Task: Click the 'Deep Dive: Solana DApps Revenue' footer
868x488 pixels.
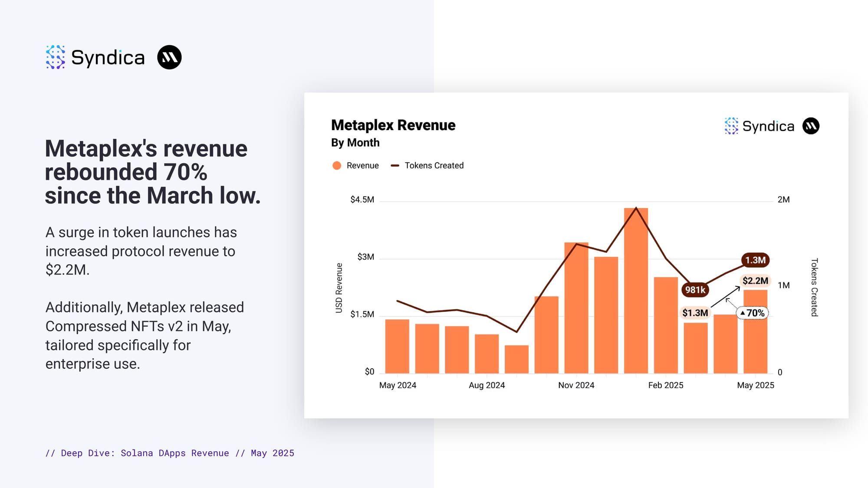Action: coord(170,453)
